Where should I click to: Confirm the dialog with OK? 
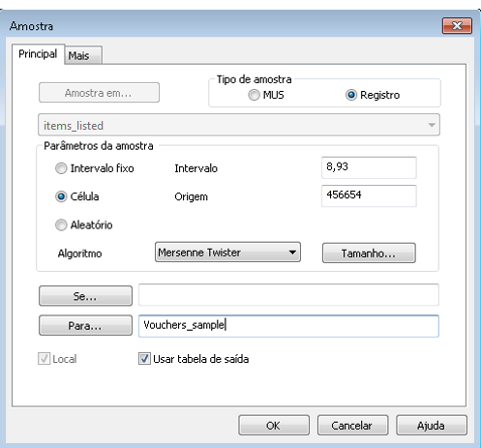[x=274, y=426]
